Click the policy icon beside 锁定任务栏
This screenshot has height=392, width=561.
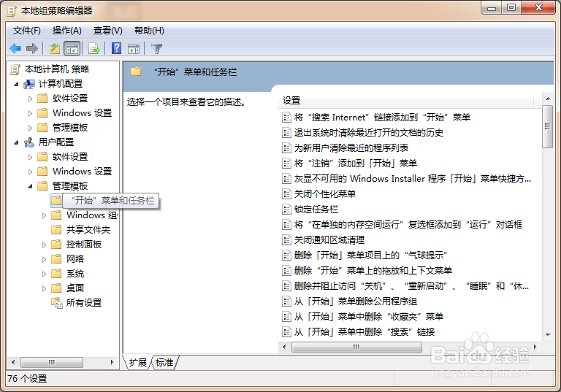(286, 210)
